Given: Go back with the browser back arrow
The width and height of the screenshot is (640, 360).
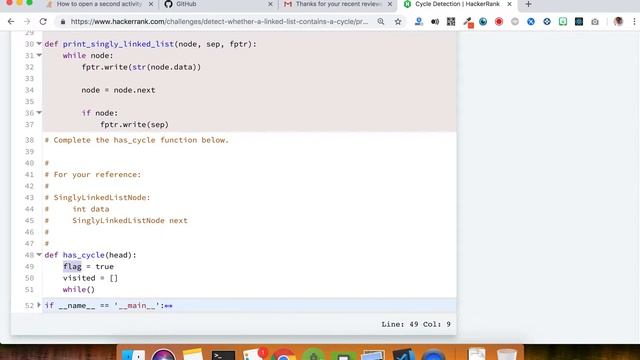Looking at the screenshot, I should pyautogui.click(x=11, y=22).
